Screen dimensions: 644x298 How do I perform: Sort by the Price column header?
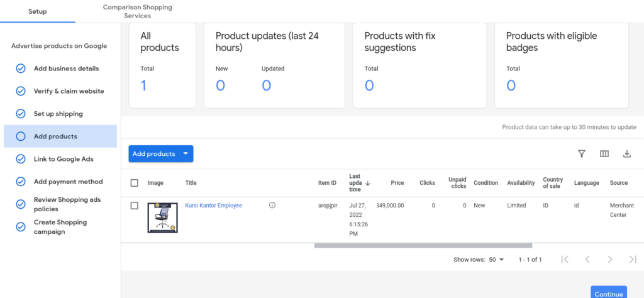click(x=397, y=183)
